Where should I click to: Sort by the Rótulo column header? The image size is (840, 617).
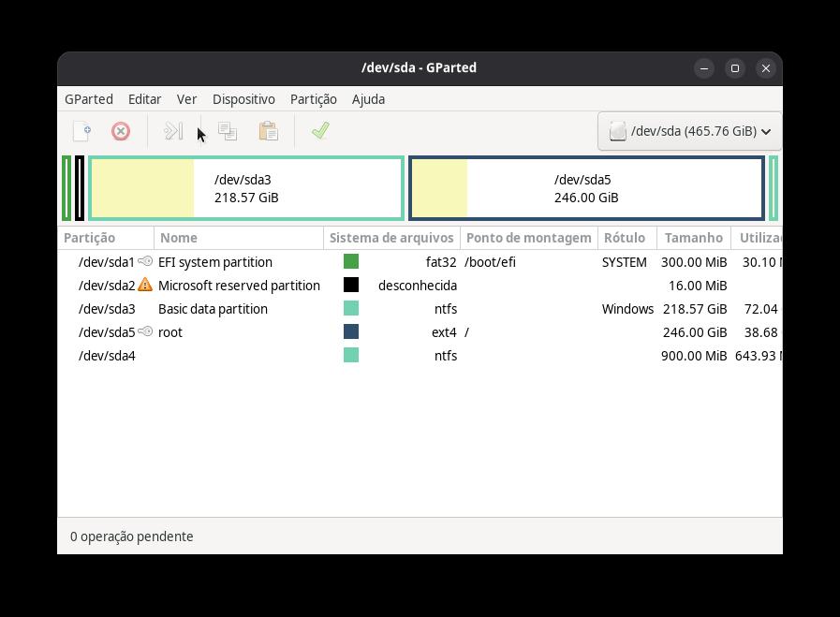coord(627,238)
